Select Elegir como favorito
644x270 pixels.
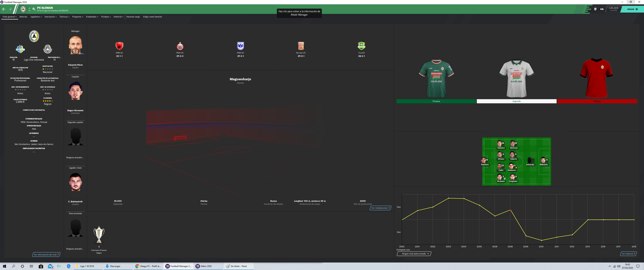pyautogui.click(x=153, y=17)
